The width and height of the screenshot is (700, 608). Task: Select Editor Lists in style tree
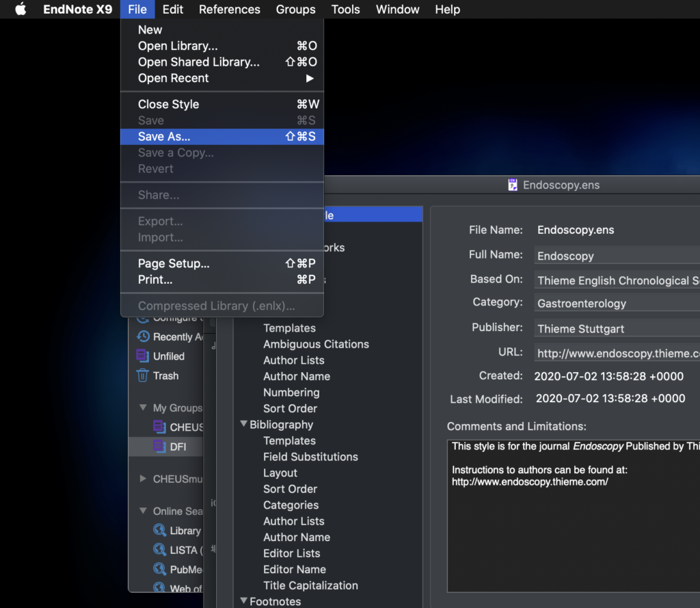(x=292, y=553)
